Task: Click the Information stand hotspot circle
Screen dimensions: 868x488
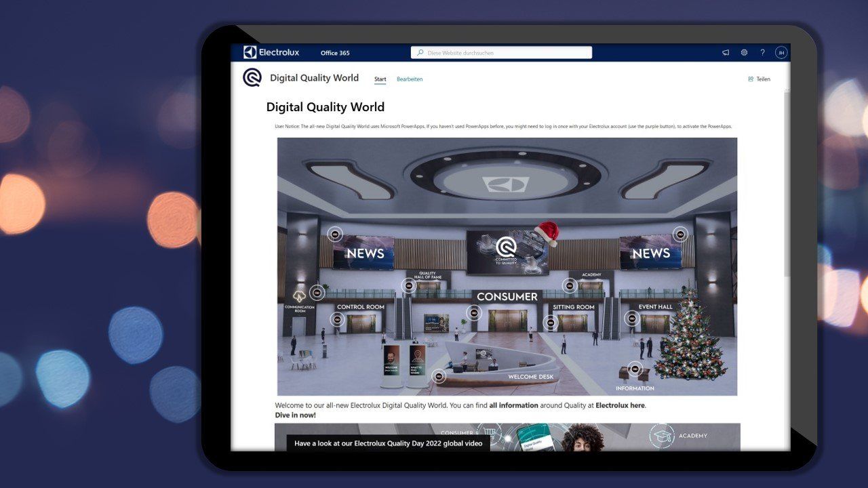Action: click(x=635, y=369)
